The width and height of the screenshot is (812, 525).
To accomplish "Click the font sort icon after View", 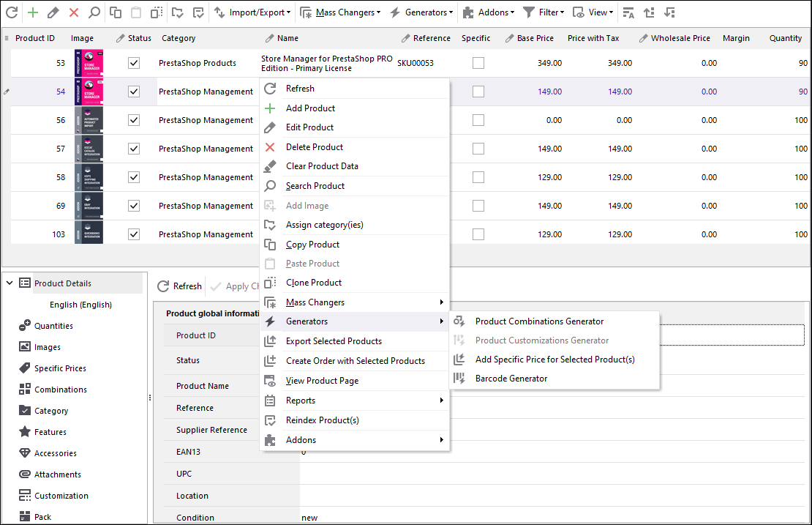I will (628, 12).
